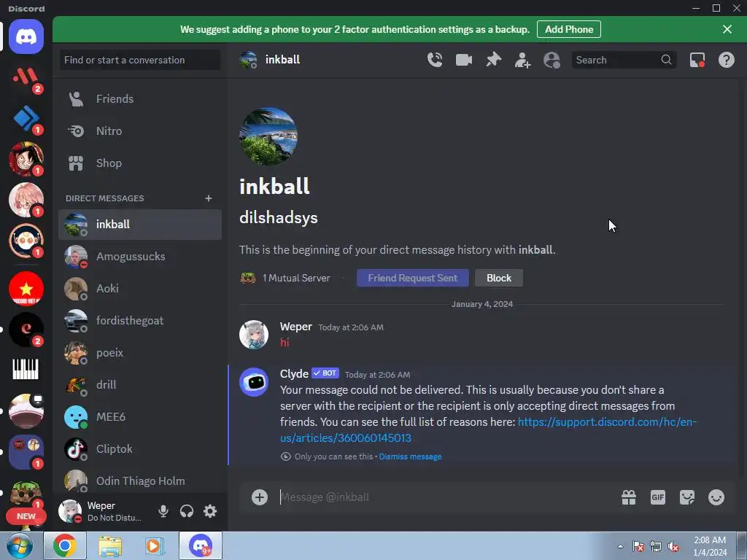Open the Help icon
The image size is (747, 560).
click(x=726, y=60)
